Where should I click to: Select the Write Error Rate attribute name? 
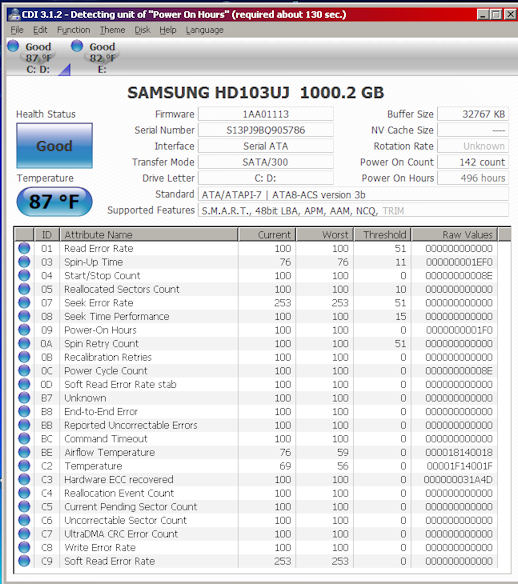coord(100,548)
